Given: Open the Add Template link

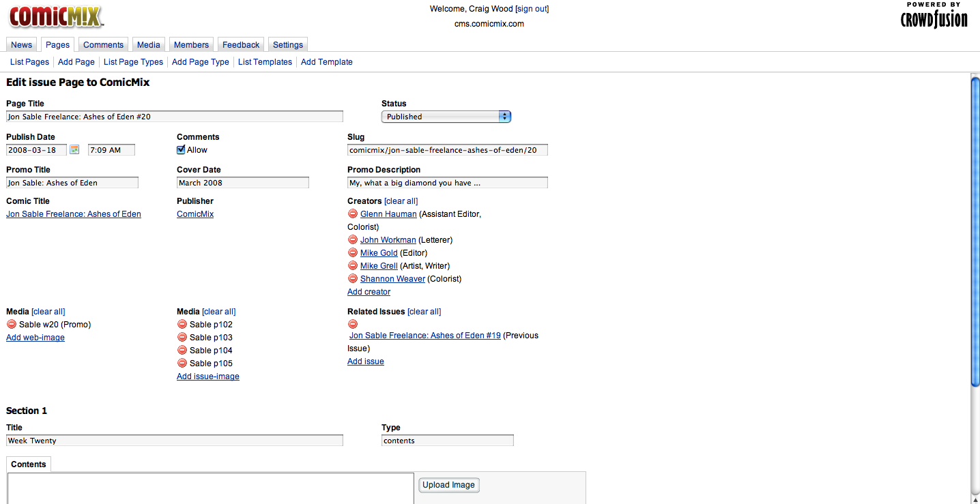Looking at the screenshot, I should tap(327, 62).
